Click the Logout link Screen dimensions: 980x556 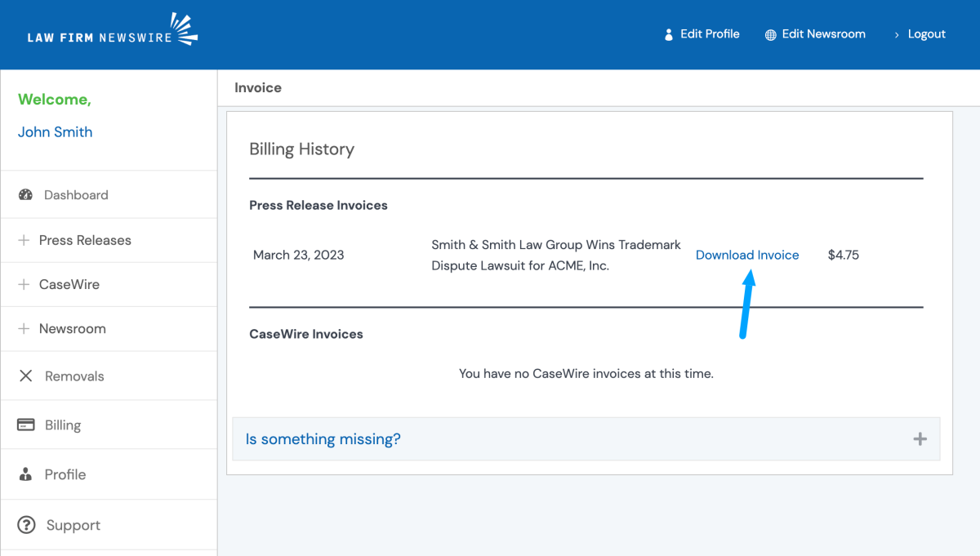click(926, 34)
